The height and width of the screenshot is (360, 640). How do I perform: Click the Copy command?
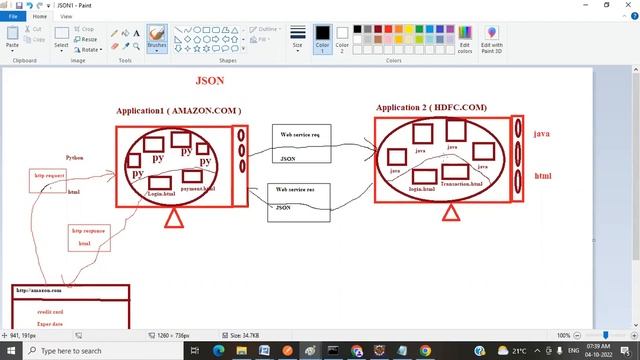[34, 40]
